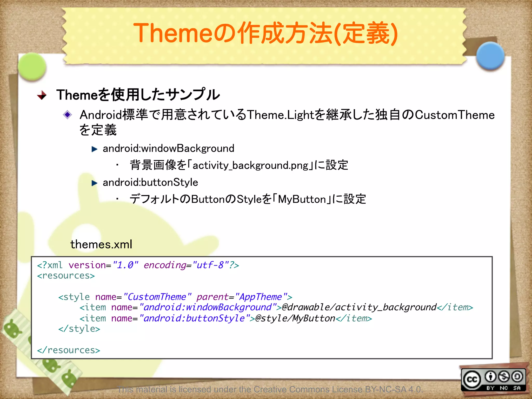Click the closing </style> tag
532x399 pixels.
79,329
